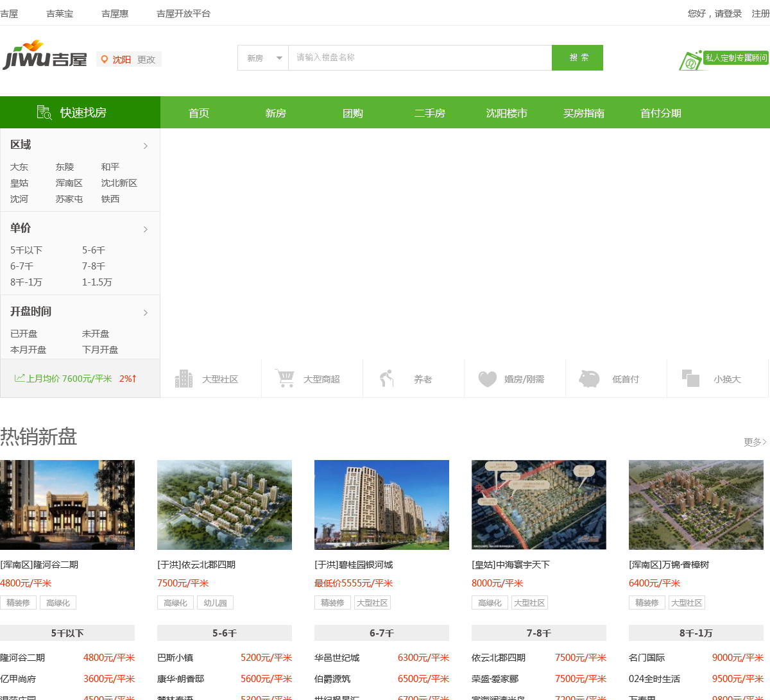Image resolution: width=770 pixels, height=700 pixels.
Task: Open the 万锦·香樟树 property thumbnail
Action: (696, 505)
